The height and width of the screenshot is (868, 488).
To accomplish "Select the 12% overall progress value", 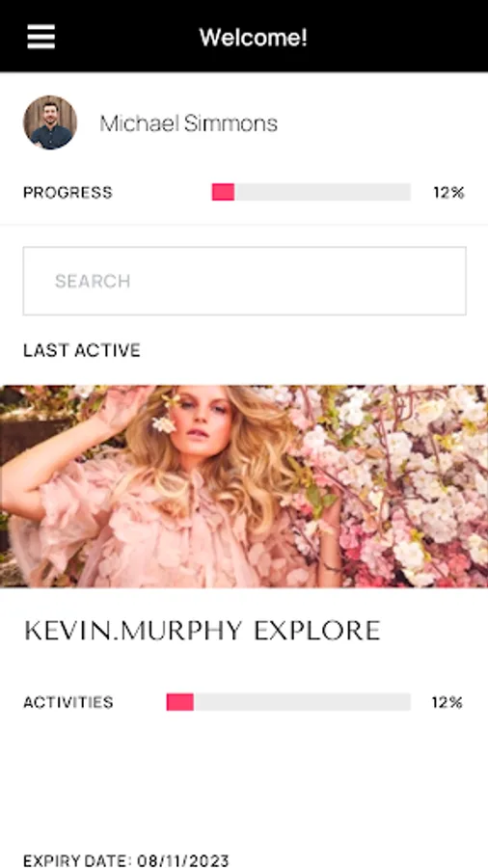I will coord(448,193).
